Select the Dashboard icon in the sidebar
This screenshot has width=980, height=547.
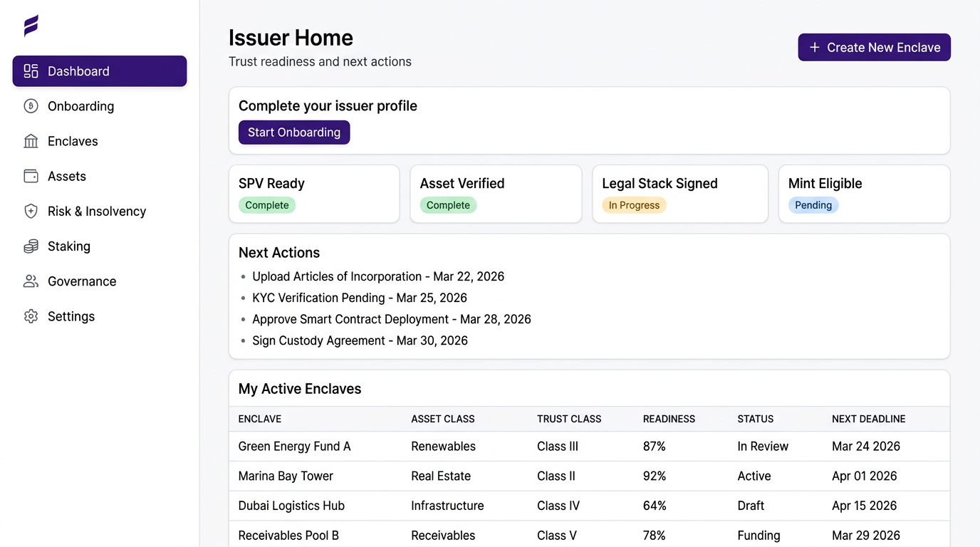pos(30,71)
